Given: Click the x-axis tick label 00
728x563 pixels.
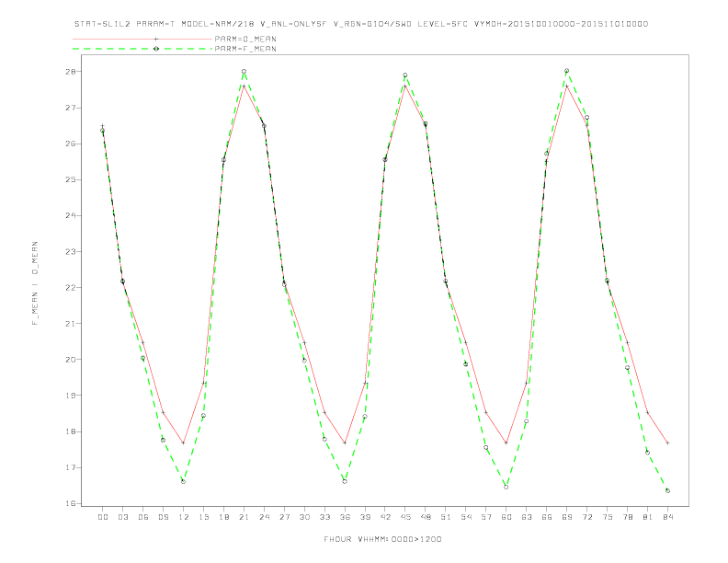Looking at the screenshot, I should click(103, 517).
